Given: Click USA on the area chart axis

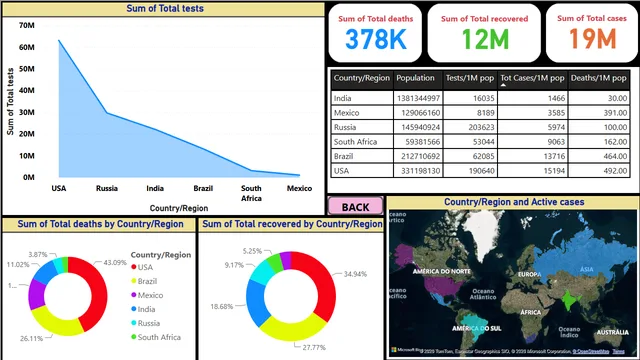Looking at the screenshot, I should pyautogui.click(x=59, y=188).
